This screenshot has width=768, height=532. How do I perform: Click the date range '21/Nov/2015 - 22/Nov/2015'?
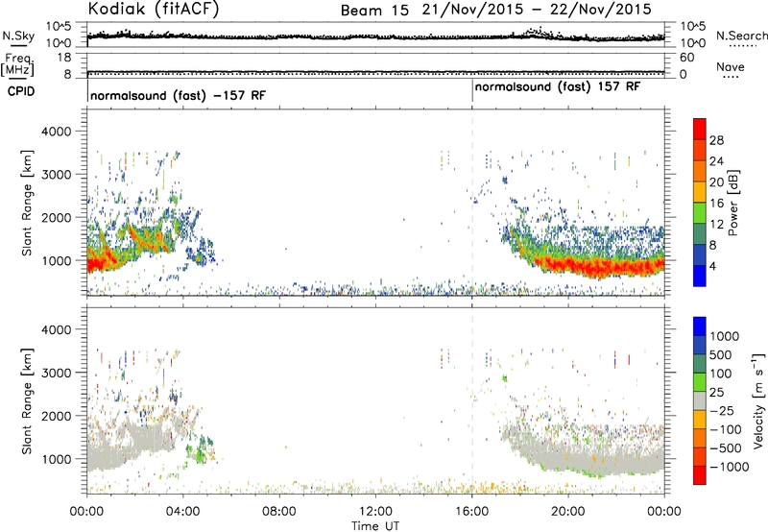click(x=537, y=10)
